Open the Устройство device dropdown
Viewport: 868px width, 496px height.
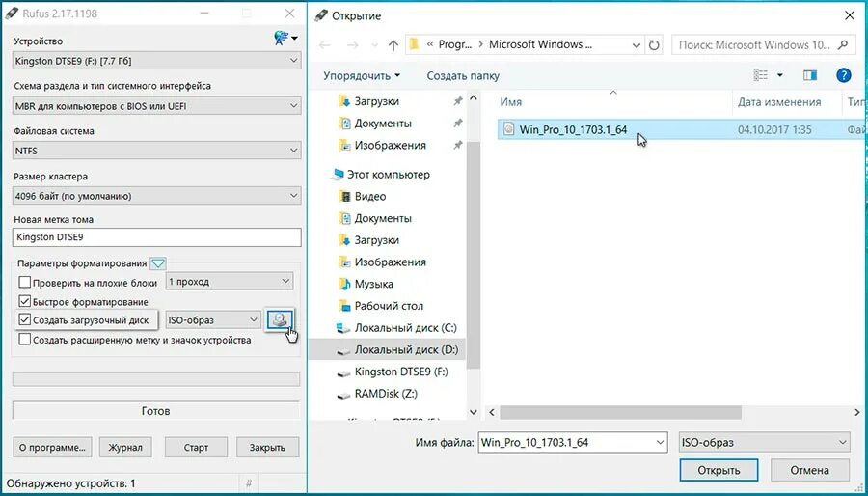157,61
